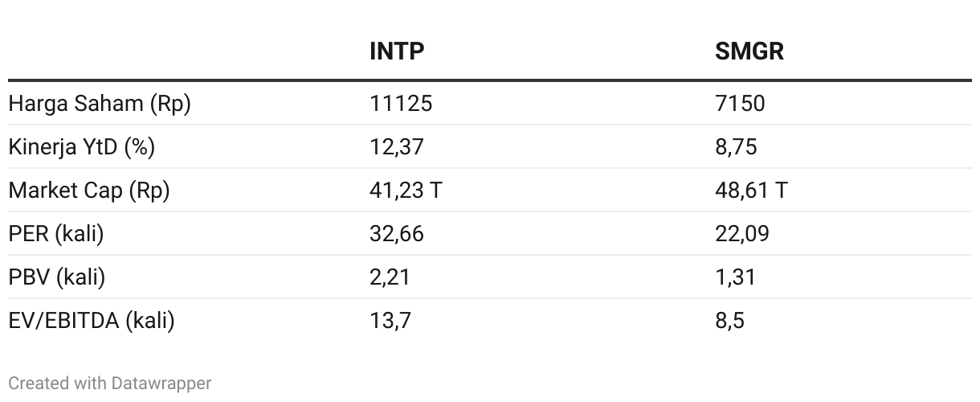Screen dimensions: 980x402
Task: Click INTP share price value 11125
Action: (x=401, y=104)
